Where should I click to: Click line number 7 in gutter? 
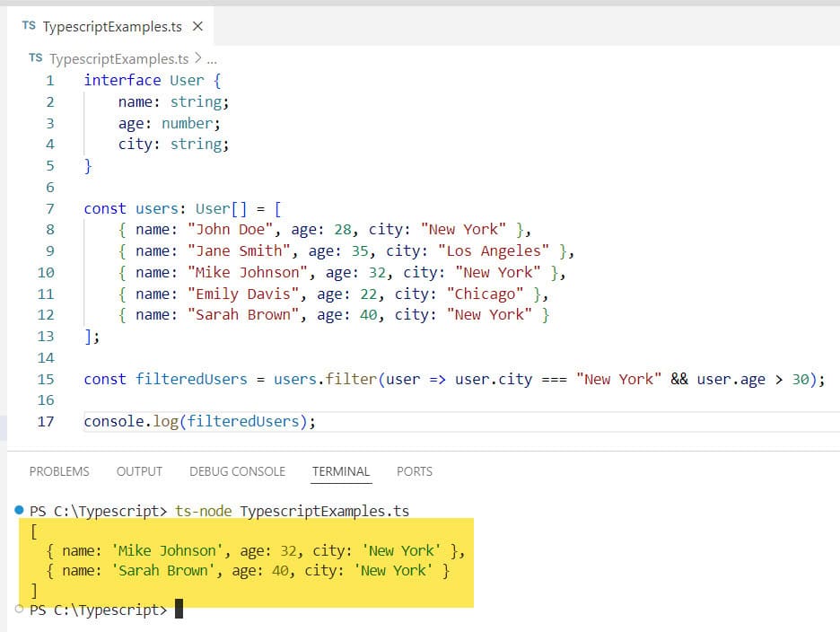click(50, 208)
